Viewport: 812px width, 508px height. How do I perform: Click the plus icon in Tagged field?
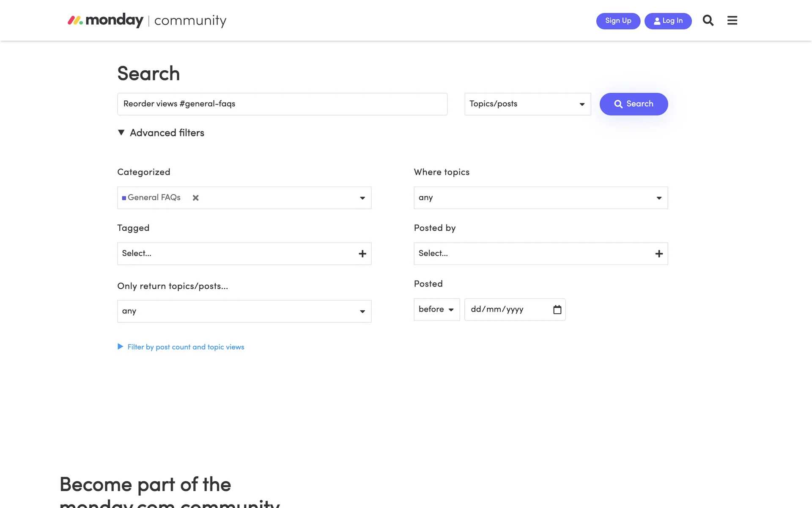(x=362, y=254)
